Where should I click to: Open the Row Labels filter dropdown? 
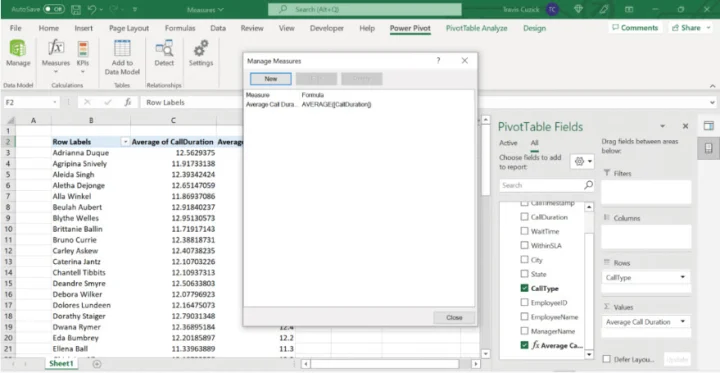pos(125,142)
